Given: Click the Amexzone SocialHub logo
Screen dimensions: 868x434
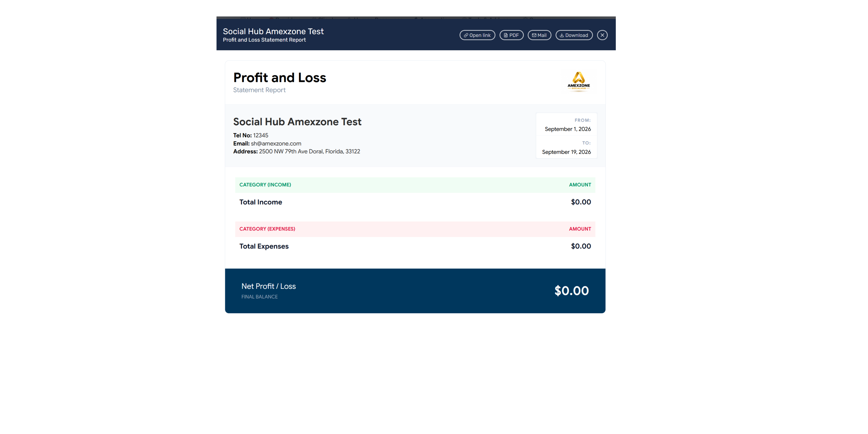Looking at the screenshot, I should [579, 82].
